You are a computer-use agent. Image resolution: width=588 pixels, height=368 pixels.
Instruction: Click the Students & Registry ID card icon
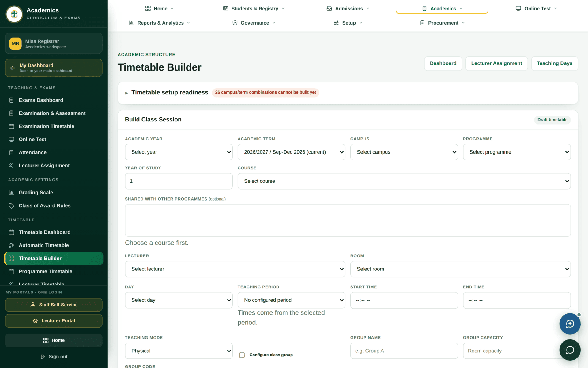pyautogui.click(x=226, y=9)
